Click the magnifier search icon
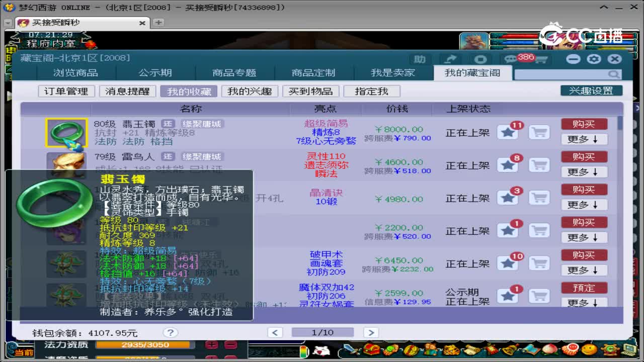644x362 pixels. pos(614,74)
